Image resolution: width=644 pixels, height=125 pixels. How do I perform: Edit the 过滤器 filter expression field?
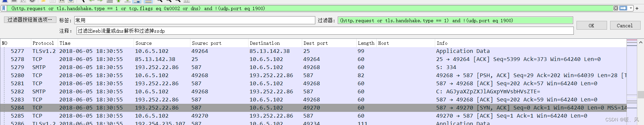(455, 20)
